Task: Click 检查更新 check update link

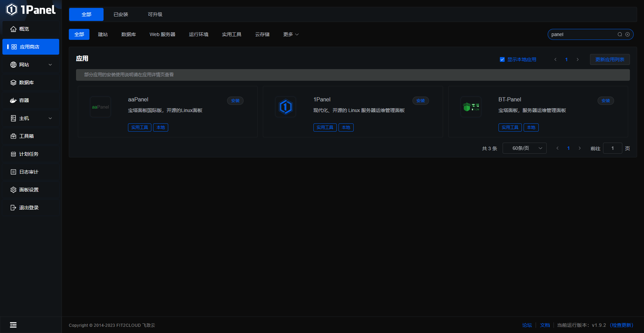Action: [x=622, y=325]
